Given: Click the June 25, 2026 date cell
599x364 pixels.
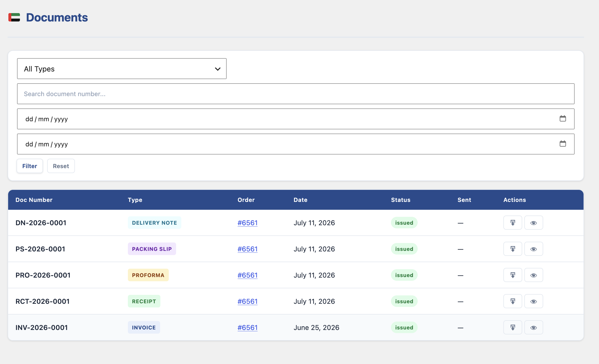Looking at the screenshot, I should pyautogui.click(x=316, y=328).
